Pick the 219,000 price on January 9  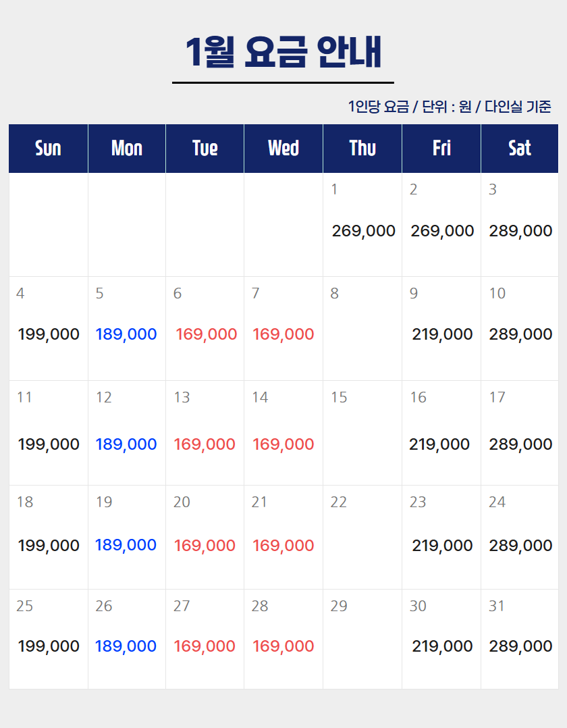coord(442,334)
